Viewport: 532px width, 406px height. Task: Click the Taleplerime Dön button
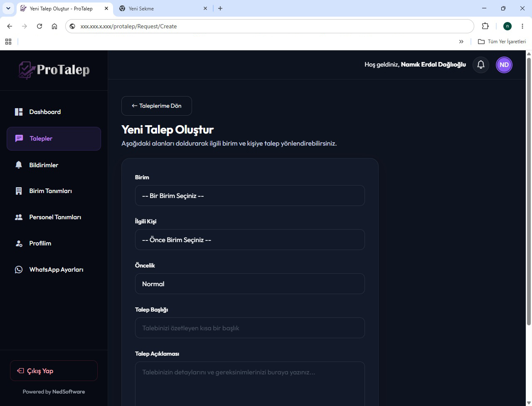tap(157, 106)
